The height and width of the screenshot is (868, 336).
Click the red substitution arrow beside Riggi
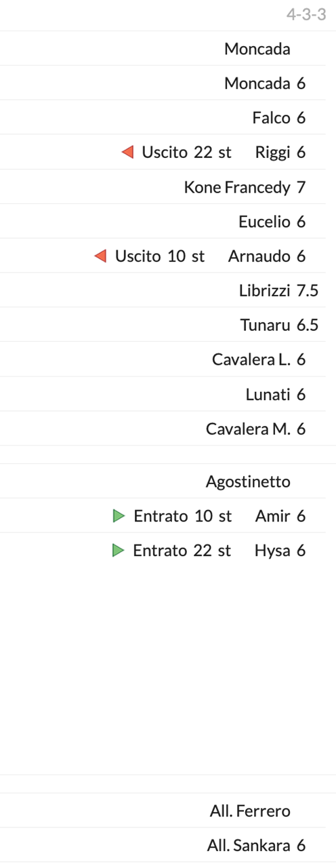[x=127, y=153]
